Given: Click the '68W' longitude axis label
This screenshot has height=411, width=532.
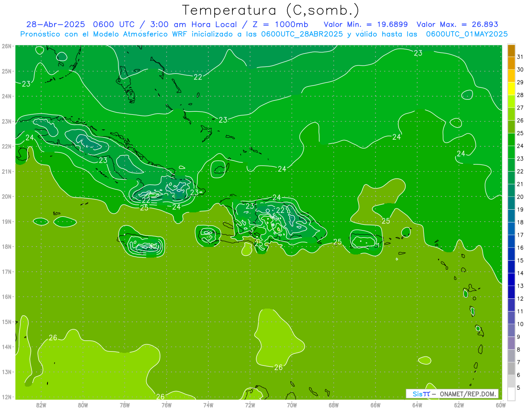Looking at the screenshot, I should click(x=333, y=405).
